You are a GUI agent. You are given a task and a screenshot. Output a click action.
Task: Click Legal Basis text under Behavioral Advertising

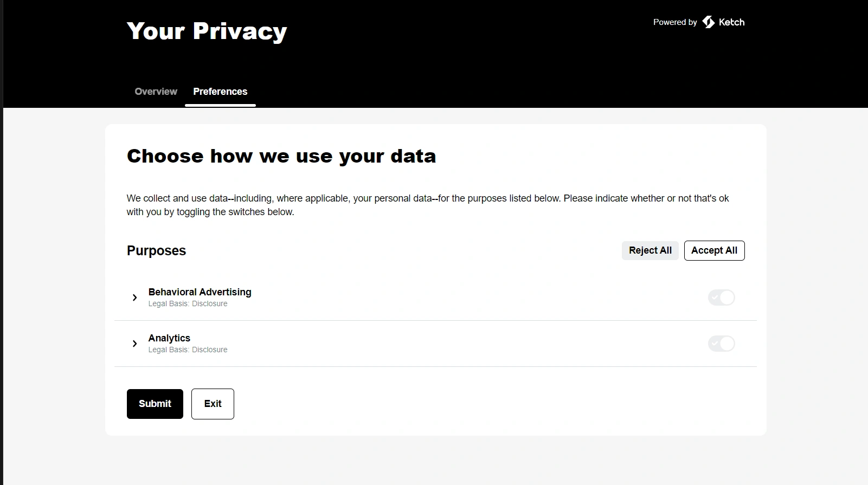[x=188, y=304]
